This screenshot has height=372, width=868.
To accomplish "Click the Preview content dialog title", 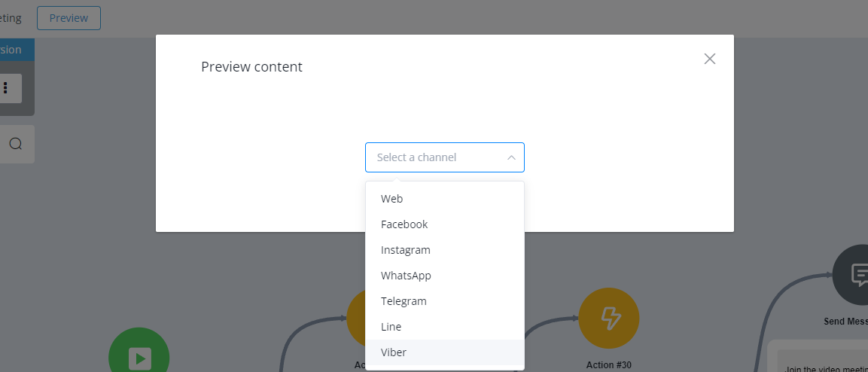I will click(252, 67).
